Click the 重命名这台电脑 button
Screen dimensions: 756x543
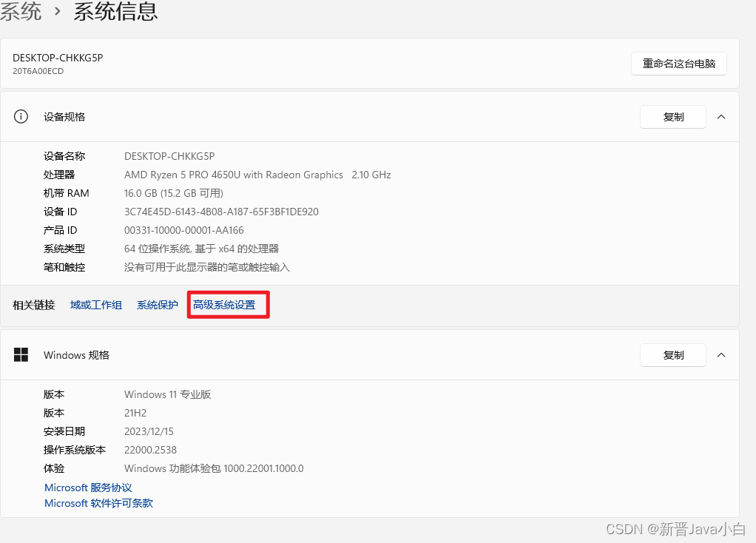coord(678,64)
